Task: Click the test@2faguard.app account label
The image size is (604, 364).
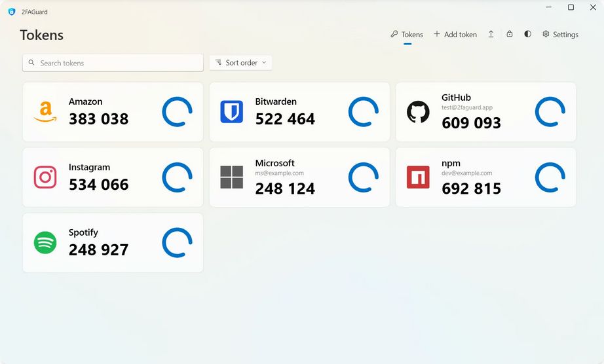Action: (467, 107)
